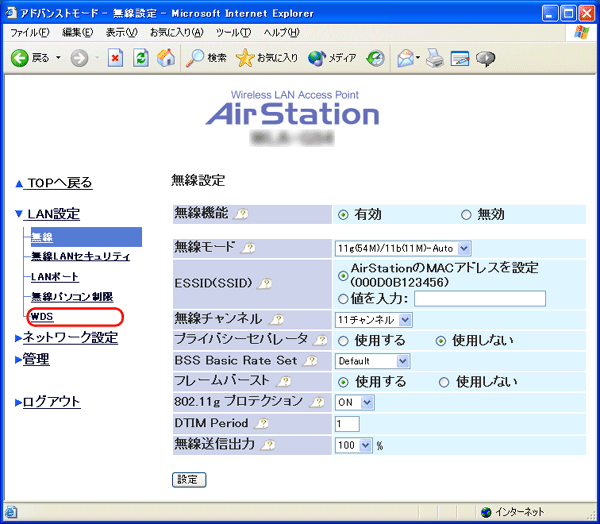Click the IE Stop loading icon
Screen dimensions: 600x524
click(115, 58)
